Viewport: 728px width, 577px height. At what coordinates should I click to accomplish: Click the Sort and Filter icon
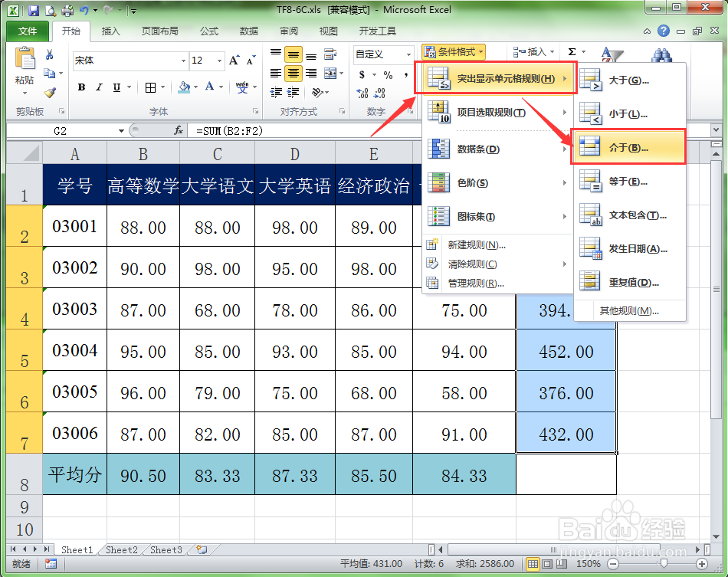(x=612, y=54)
